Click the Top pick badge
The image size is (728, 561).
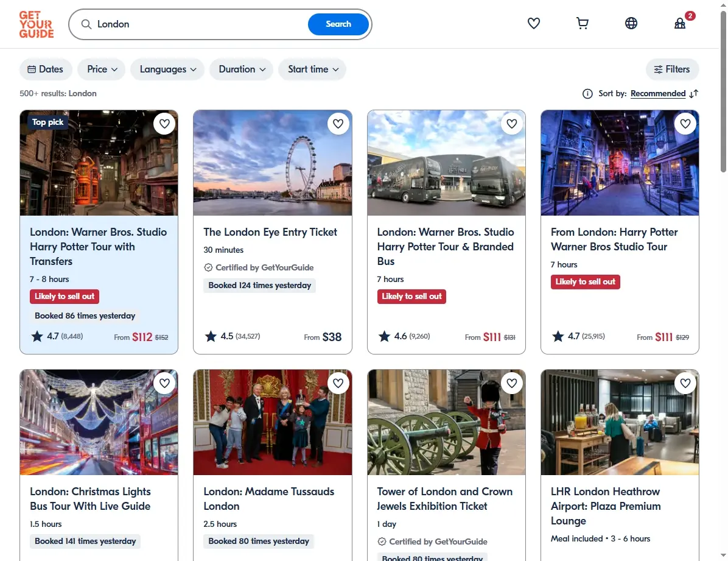tap(48, 122)
